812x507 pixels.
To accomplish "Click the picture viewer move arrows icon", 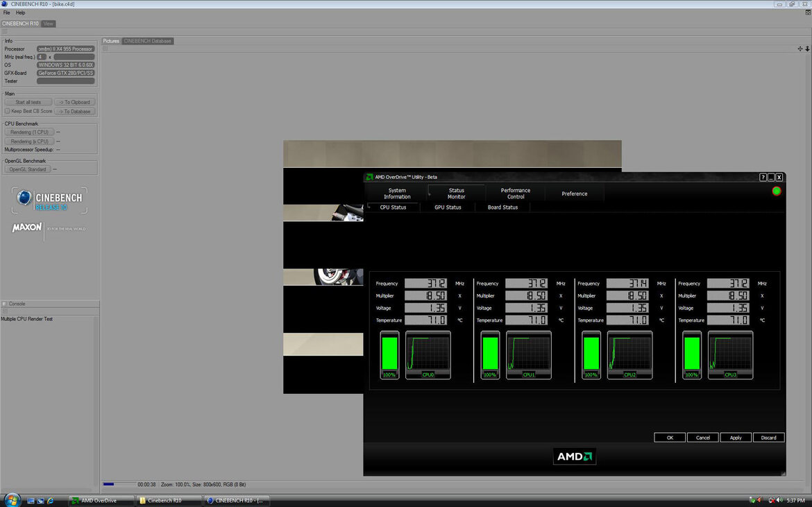I will click(x=800, y=49).
